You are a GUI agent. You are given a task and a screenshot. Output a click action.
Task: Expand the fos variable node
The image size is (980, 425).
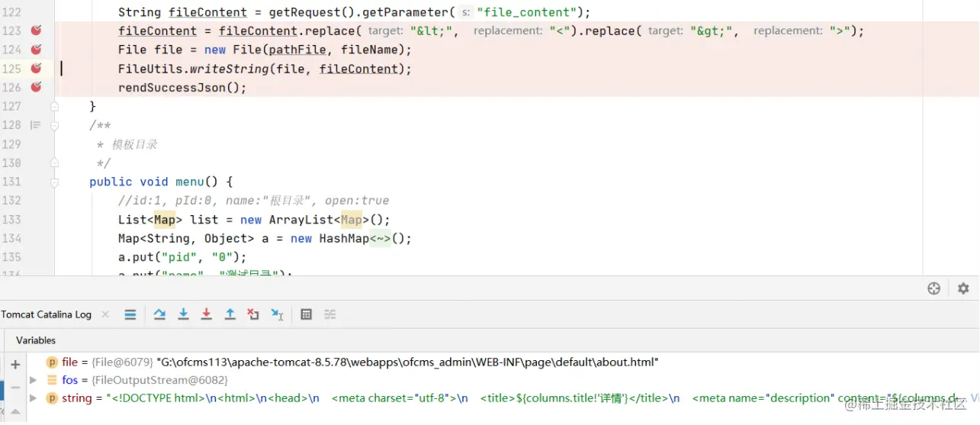(33, 380)
